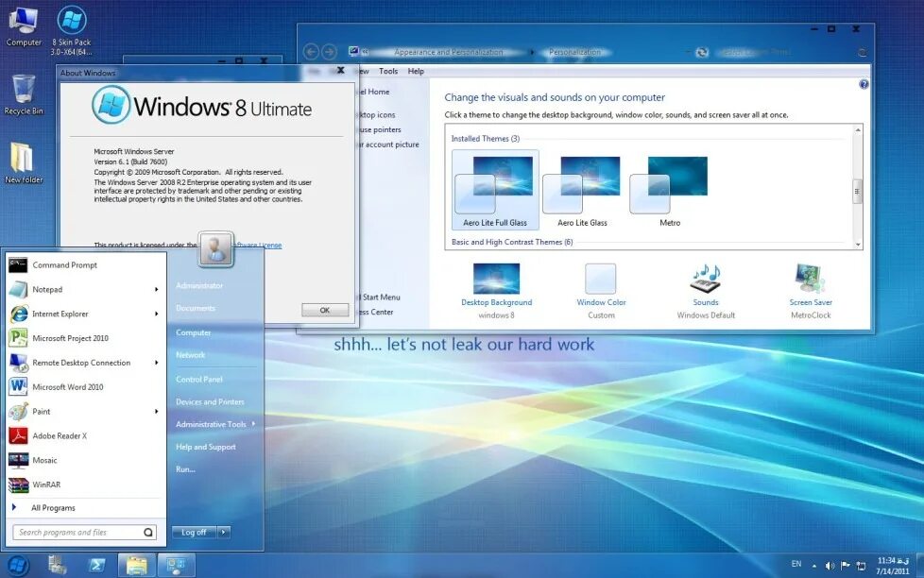Expand Notepad jump list arrow
This screenshot has width=924, height=578.
click(157, 289)
